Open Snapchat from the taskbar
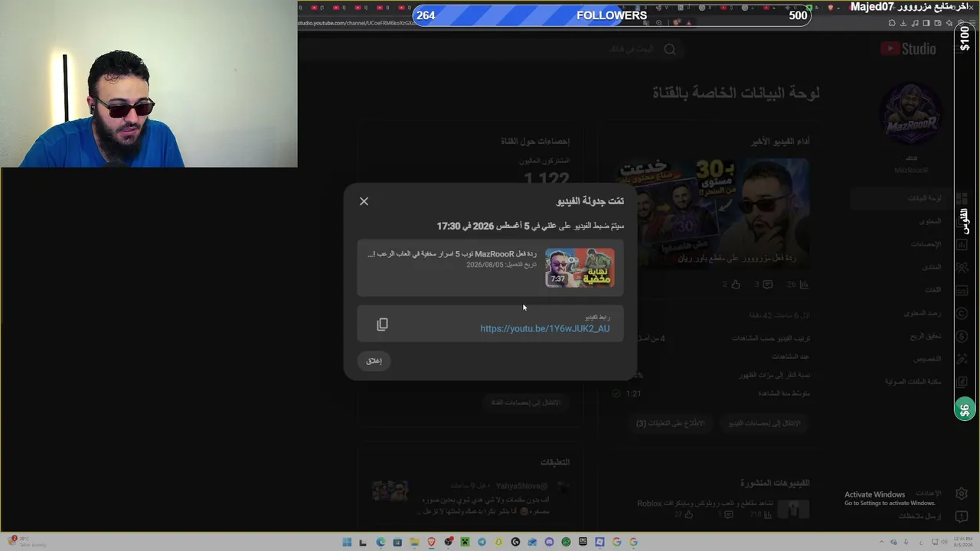The image size is (980, 551). (x=498, y=542)
